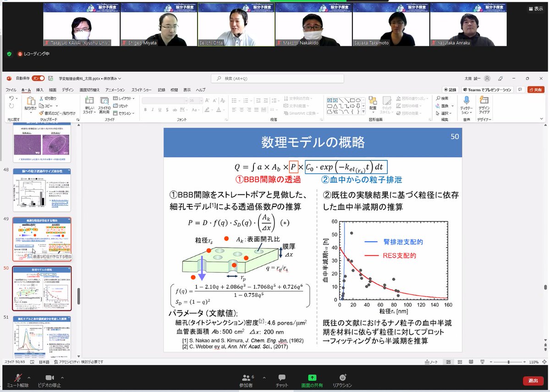Expand the shapes gallery more arrow

(363, 111)
